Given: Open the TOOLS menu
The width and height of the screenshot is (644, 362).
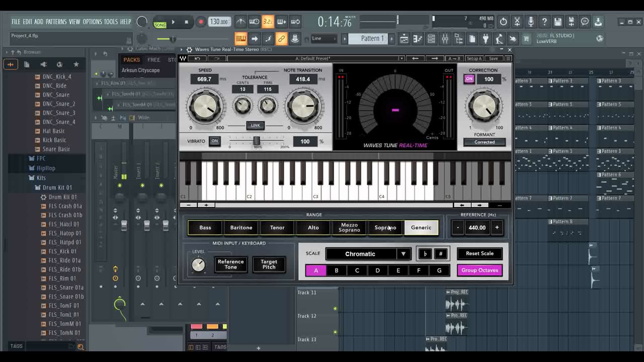Looking at the screenshot, I should (111, 22).
